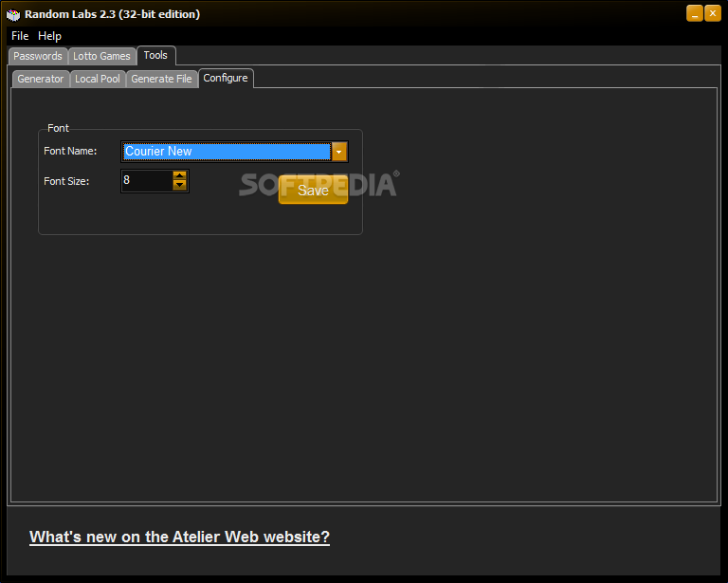
Task: Click the Random Labs app icon in title bar
Action: tap(13, 14)
